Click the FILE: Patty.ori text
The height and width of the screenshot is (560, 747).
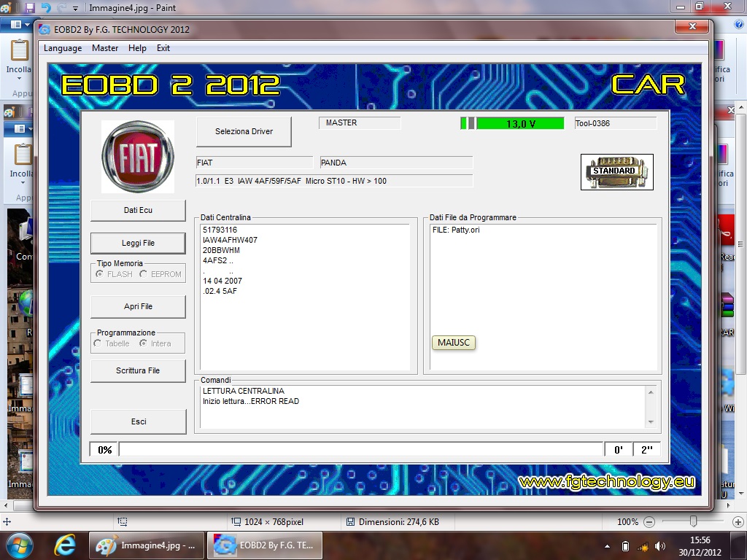pos(456,230)
